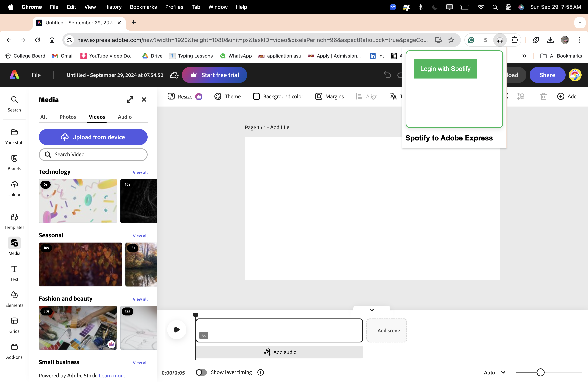
Task: Click Upload from device button
Action: click(x=93, y=137)
